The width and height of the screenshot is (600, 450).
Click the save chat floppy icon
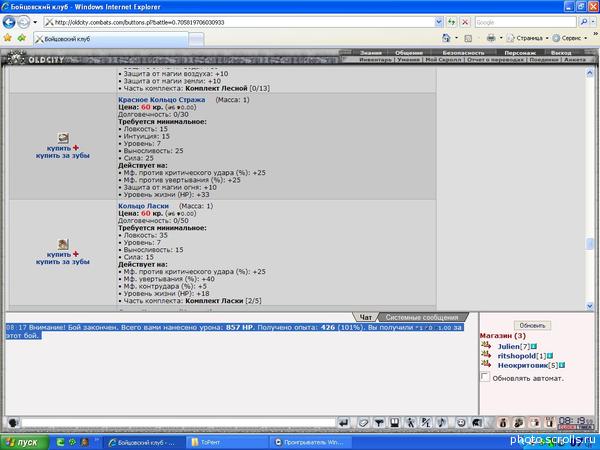[x=394, y=423]
